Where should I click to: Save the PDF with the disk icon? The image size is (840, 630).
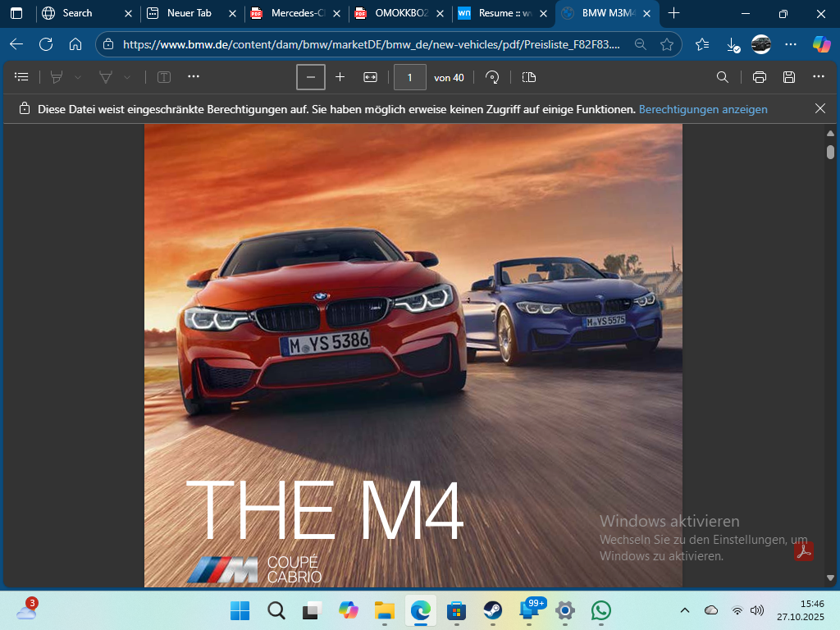click(789, 77)
